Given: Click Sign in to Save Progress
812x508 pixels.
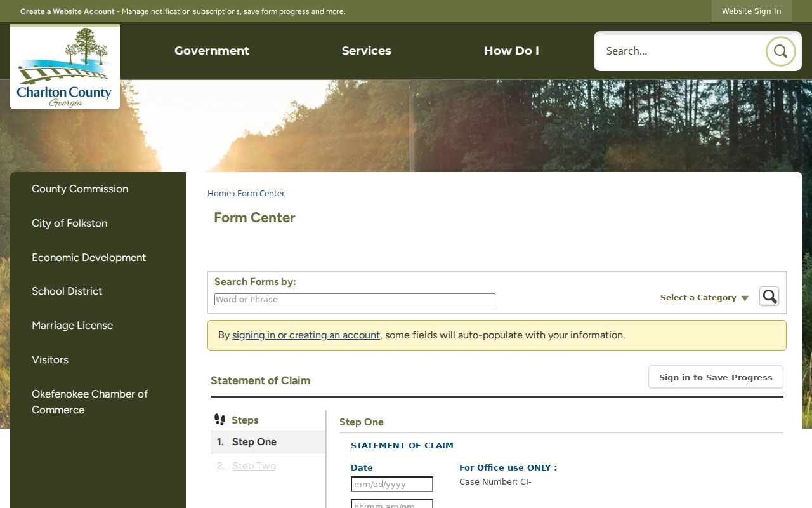Looking at the screenshot, I should pyautogui.click(x=716, y=377).
